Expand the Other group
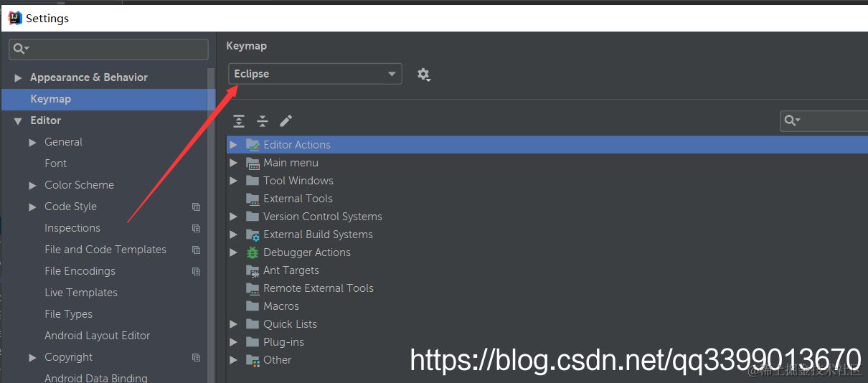868x383 pixels. coord(233,359)
